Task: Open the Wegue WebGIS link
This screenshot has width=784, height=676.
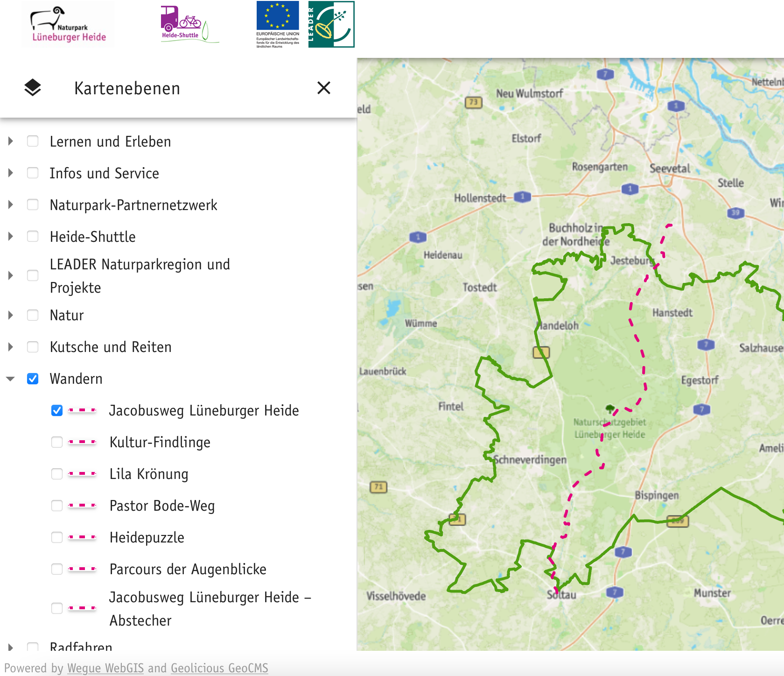Action: tap(105, 668)
